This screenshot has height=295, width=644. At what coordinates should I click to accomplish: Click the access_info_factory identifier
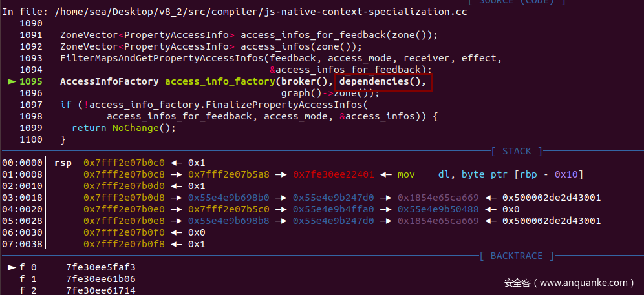pyautogui.click(x=220, y=81)
